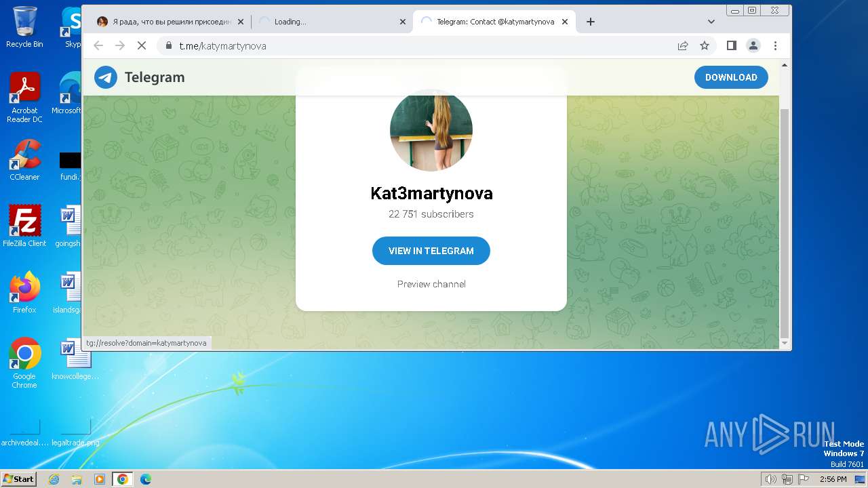This screenshot has height=488, width=868.
Task: View site information lock icon
Action: tap(168, 45)
